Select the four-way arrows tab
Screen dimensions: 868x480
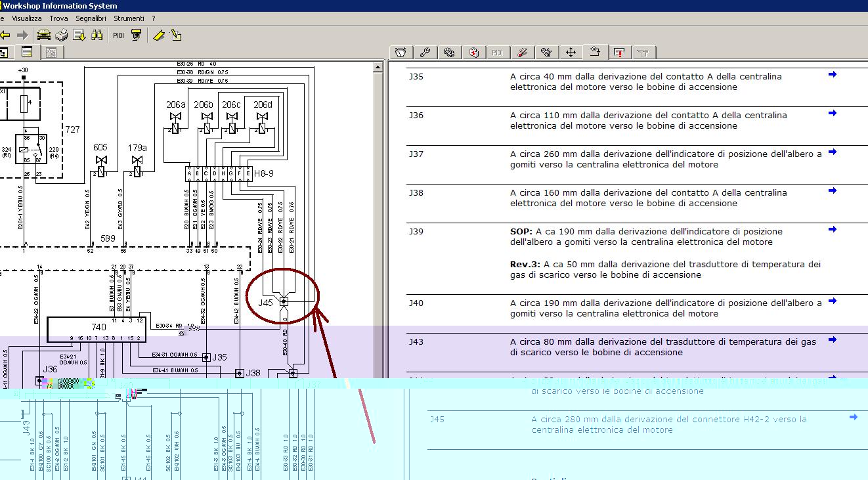pyautogui.click(x=571, y=53)
